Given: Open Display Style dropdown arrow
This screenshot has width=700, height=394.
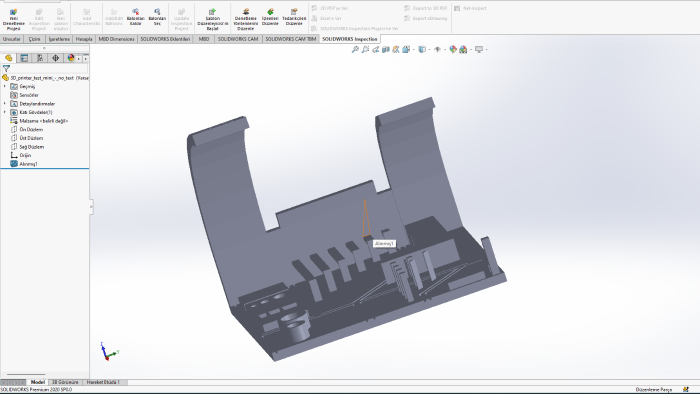Looking at the screenshot, I should (x=429, y=50).
